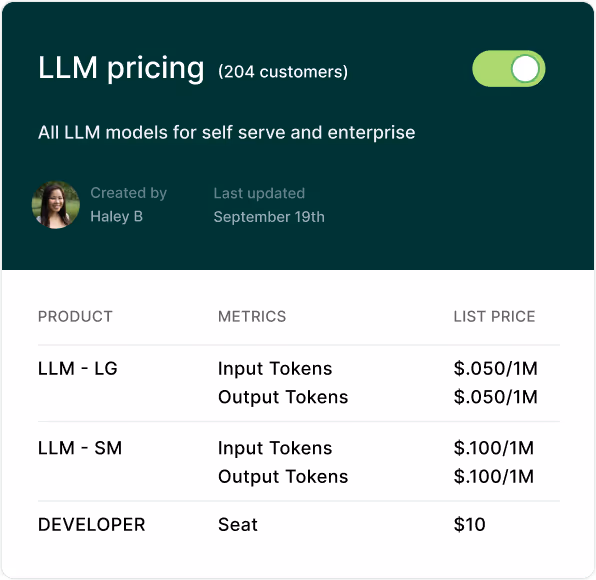Toggle the LLM pricing switch off
The image size is (596, 580).
[509, 69]
